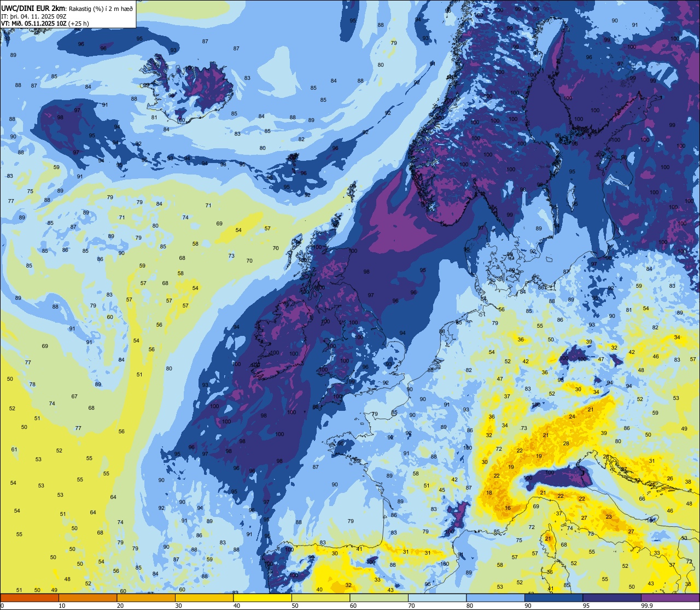This screenshot has height=610, width=700.
Task: Click the "70" legend scale label
Action: click(411, 606)
